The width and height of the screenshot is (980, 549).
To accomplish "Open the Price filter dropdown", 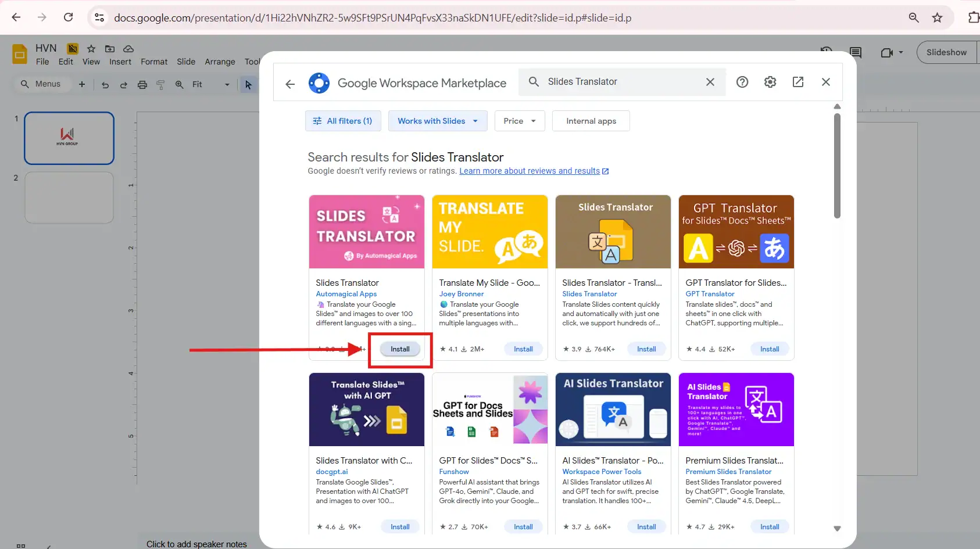I will click(519, 120).
